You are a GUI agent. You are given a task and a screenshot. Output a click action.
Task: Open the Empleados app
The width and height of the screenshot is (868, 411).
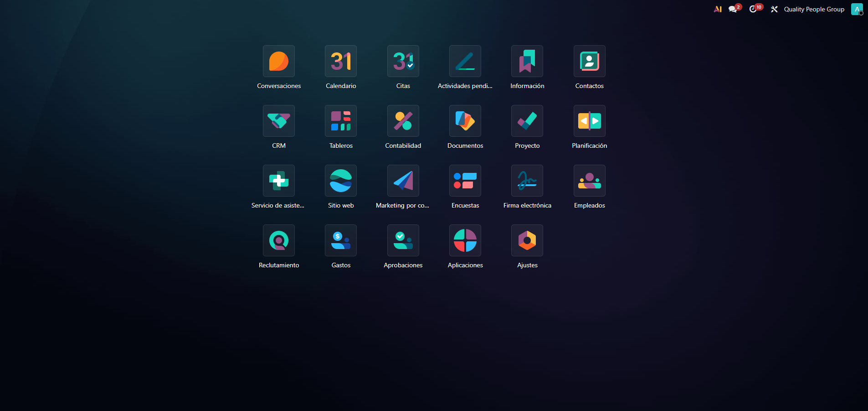(x=589, y=181)
